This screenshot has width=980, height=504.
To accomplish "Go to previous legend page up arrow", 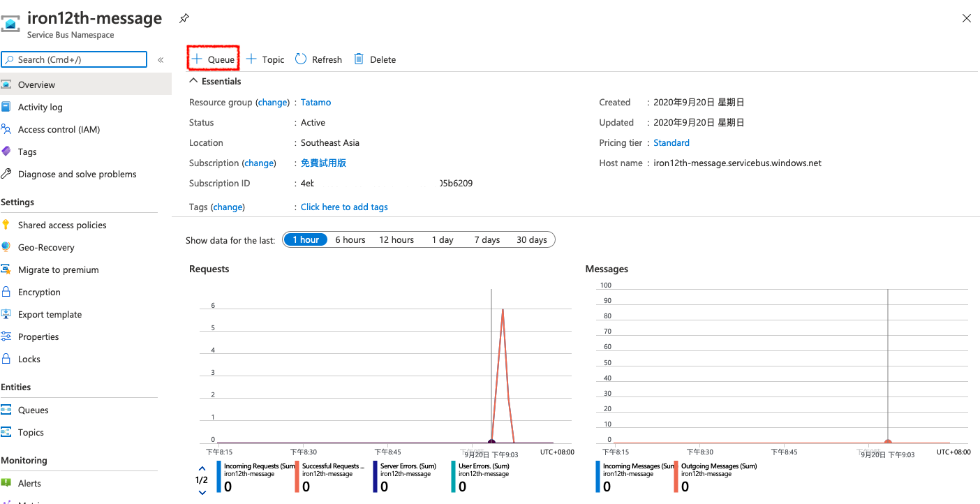I will click(x=202, y=468).
